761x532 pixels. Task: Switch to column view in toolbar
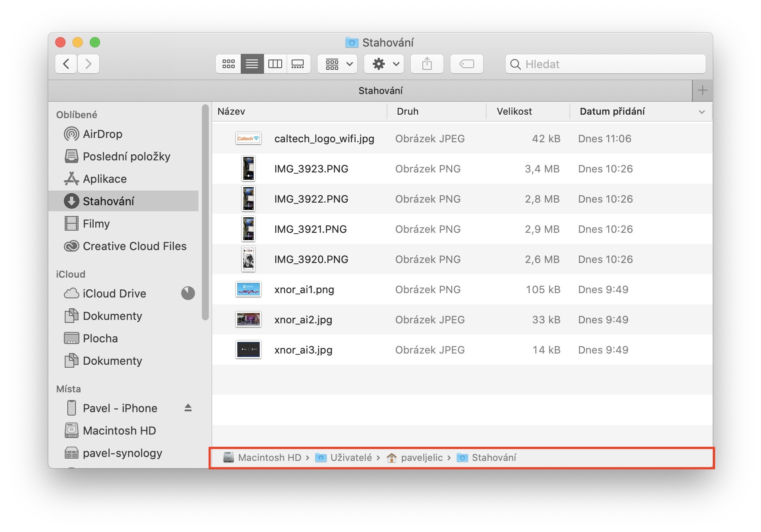pyautogui.click(x=275, y=64)
